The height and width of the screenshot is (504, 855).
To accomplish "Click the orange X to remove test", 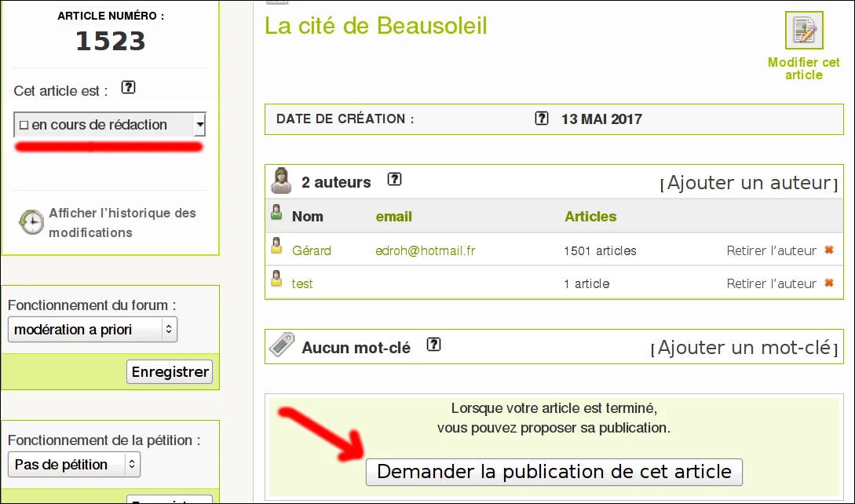I will [x=829, y=283].
